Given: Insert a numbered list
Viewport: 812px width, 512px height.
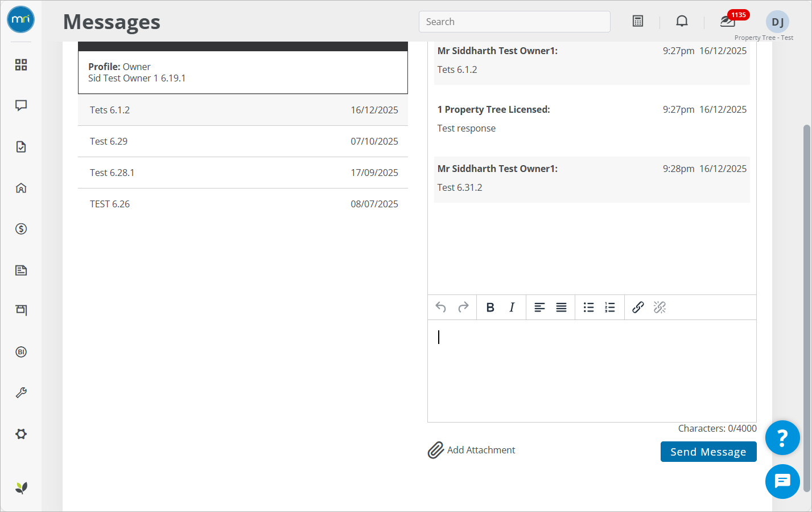Looking at the screenshot, I should pyautogui.click(x=610, y=308).
